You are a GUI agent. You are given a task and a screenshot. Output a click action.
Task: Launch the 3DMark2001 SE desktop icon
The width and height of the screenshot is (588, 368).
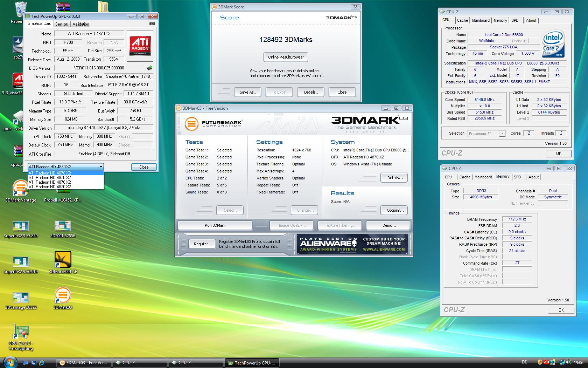(x=63, y=263)
